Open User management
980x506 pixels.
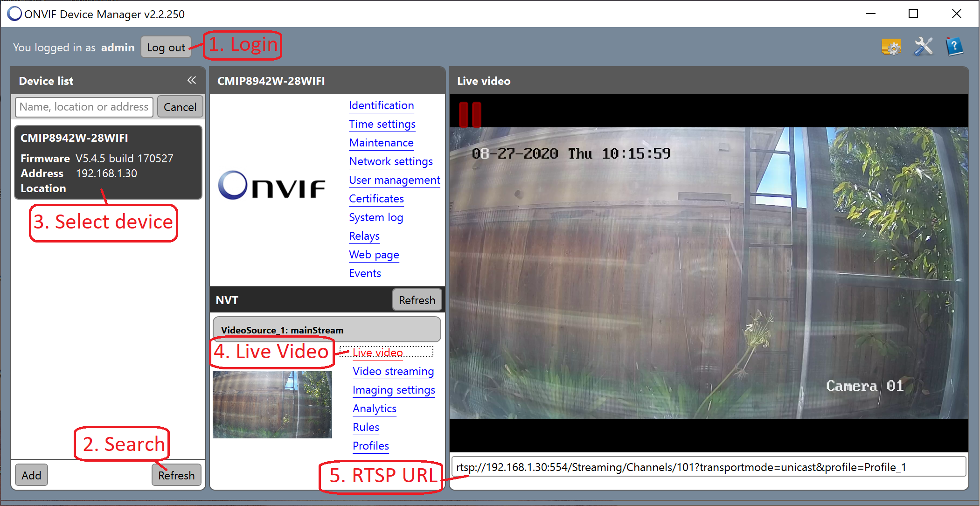click(x=395, y=180)
